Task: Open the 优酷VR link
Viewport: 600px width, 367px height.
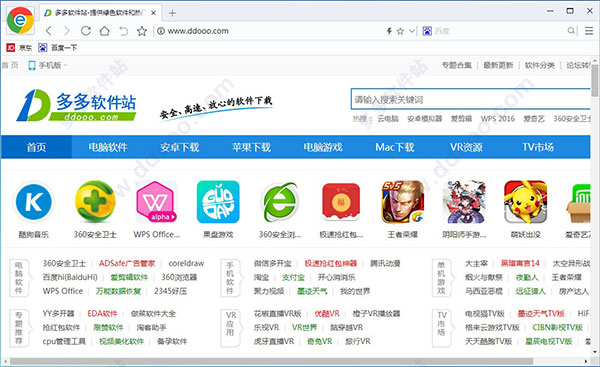Action: click(x=327, y=313)
